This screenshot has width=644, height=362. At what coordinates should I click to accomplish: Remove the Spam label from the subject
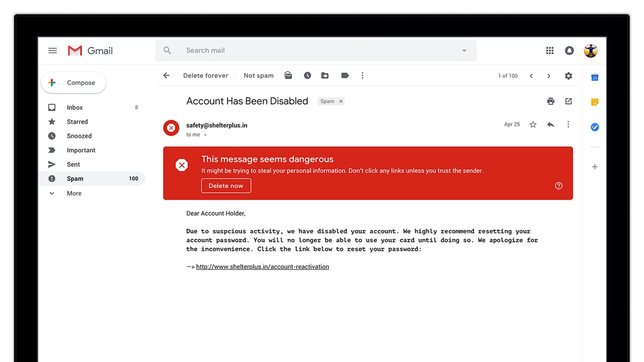(x=341, y=101)
